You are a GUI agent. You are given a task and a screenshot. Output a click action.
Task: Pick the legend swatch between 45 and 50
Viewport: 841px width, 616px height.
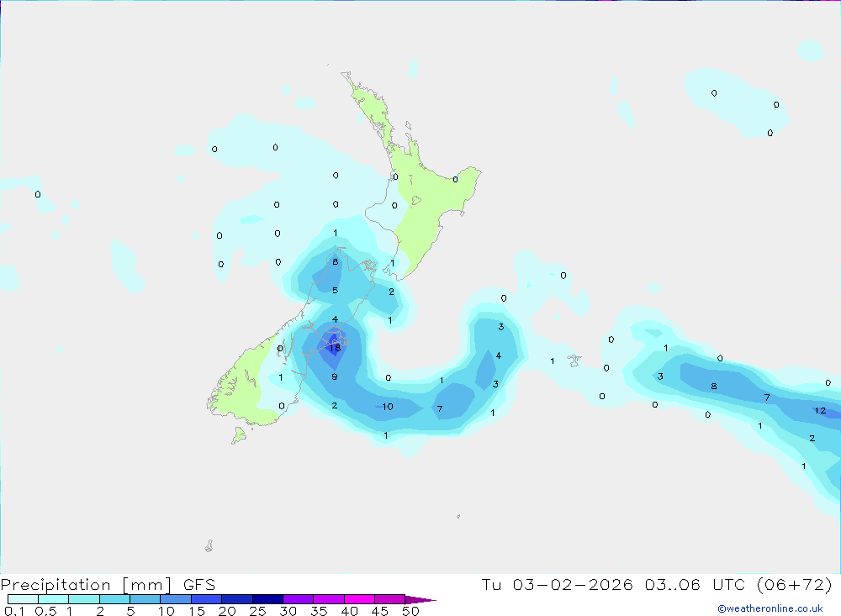389,599
